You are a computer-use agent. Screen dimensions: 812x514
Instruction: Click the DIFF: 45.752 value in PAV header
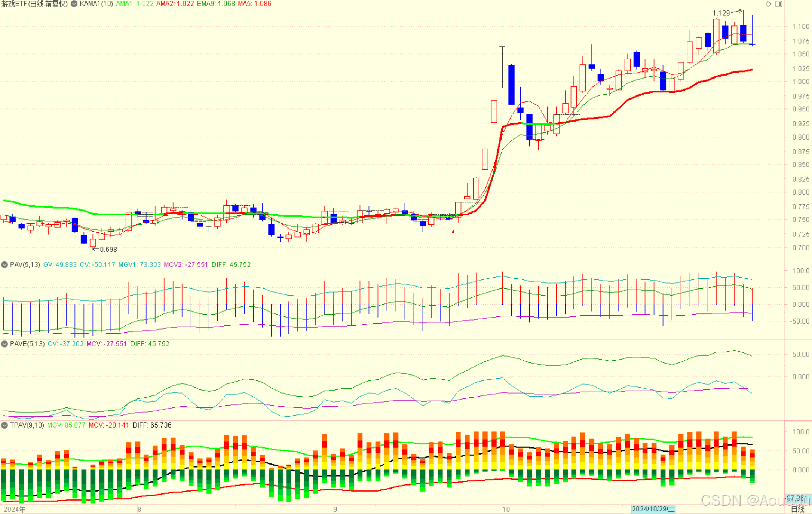[231, 264]
